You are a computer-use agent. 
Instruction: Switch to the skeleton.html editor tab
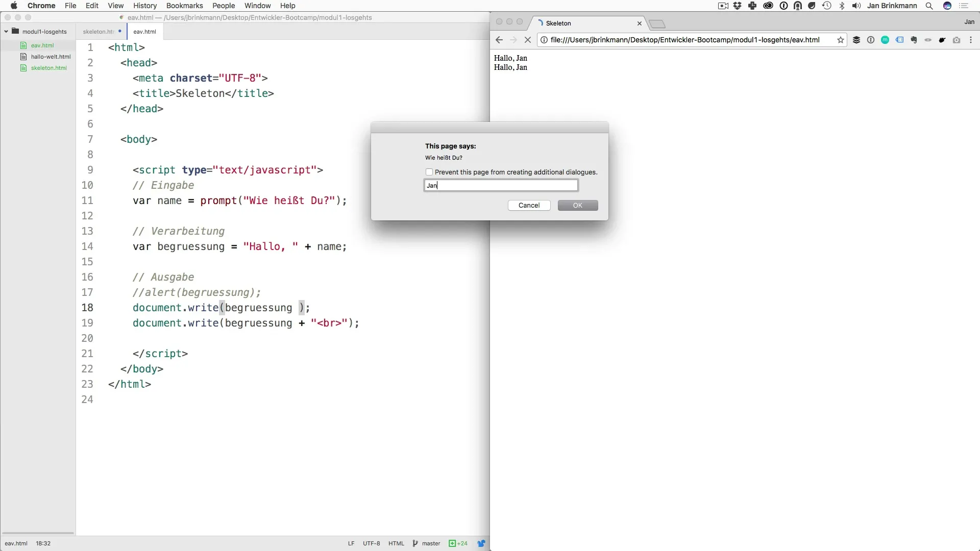101,32
